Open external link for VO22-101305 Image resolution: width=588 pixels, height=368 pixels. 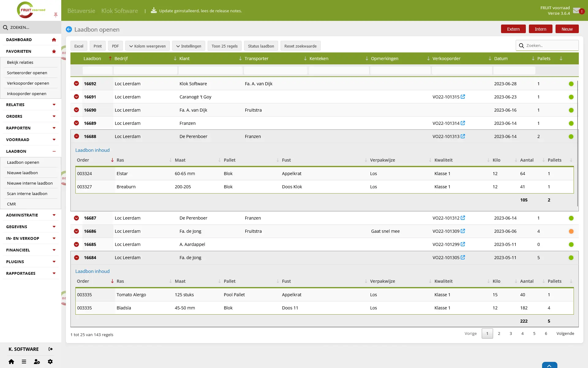point(463,257)
